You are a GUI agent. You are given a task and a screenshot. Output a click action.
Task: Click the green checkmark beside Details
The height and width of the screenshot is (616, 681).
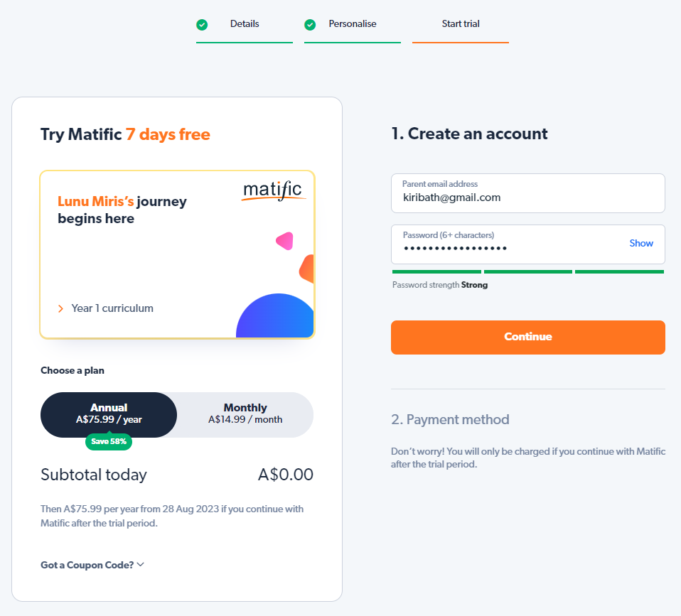(202, 25)
